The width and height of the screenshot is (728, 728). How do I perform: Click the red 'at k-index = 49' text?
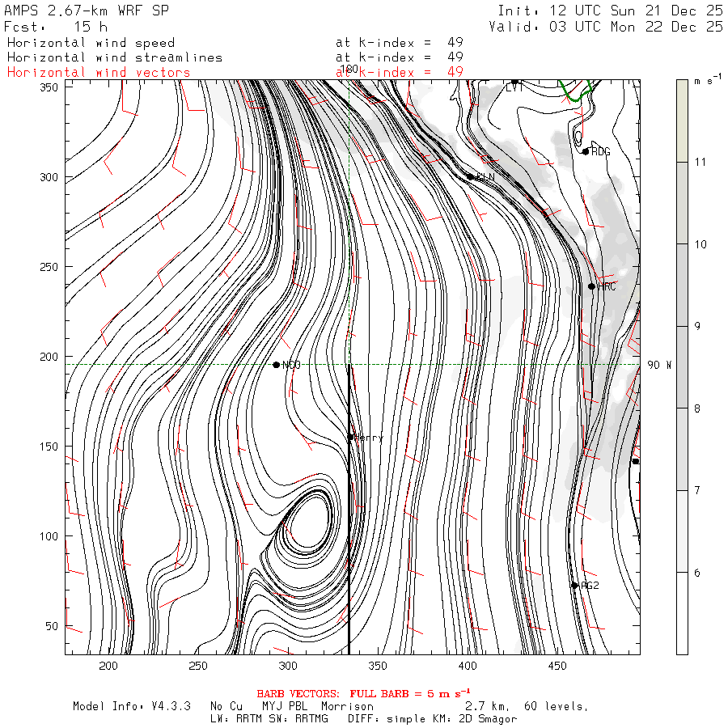[x=400, y=73]
